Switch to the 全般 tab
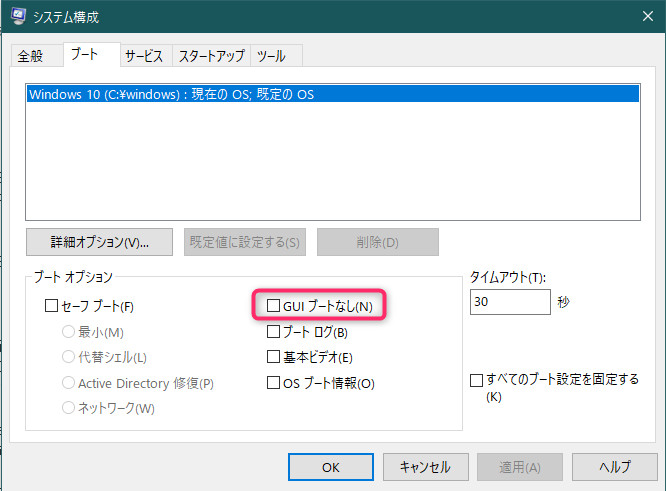 click(x=32, y=56)
